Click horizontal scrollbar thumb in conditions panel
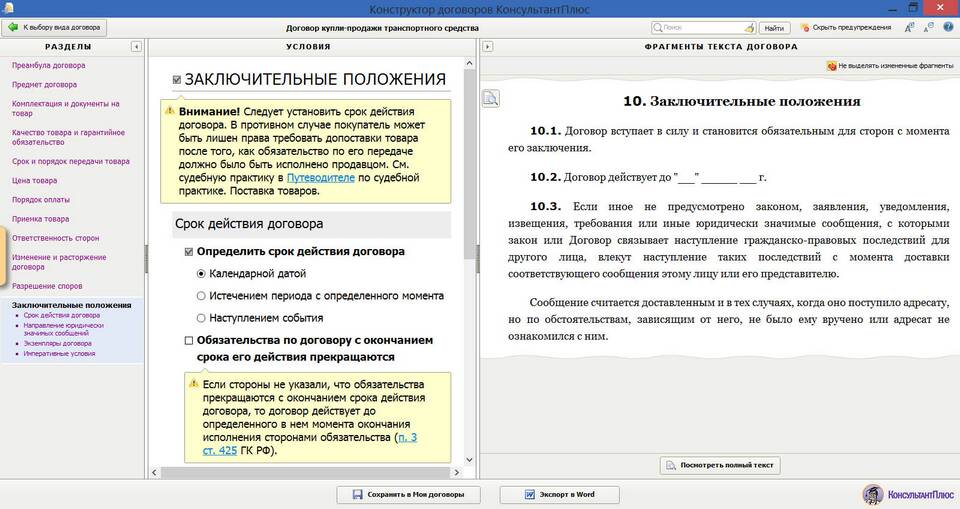 coord(306,472)
